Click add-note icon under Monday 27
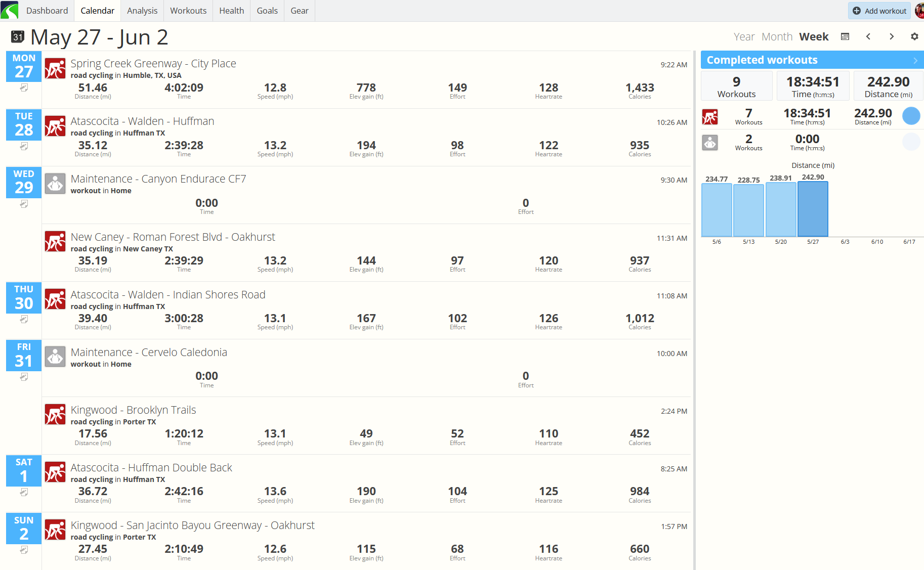The image size is (924, 570). tap(24, 88)
